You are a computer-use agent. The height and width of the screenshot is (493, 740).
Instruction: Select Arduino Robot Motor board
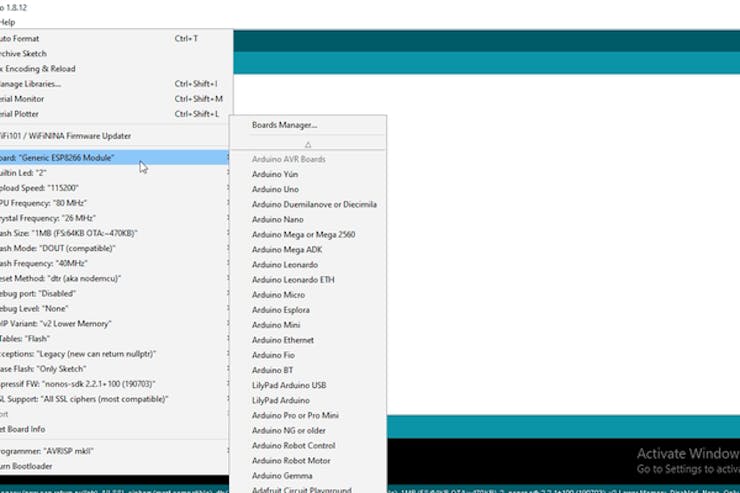click(x=308, y=461)
